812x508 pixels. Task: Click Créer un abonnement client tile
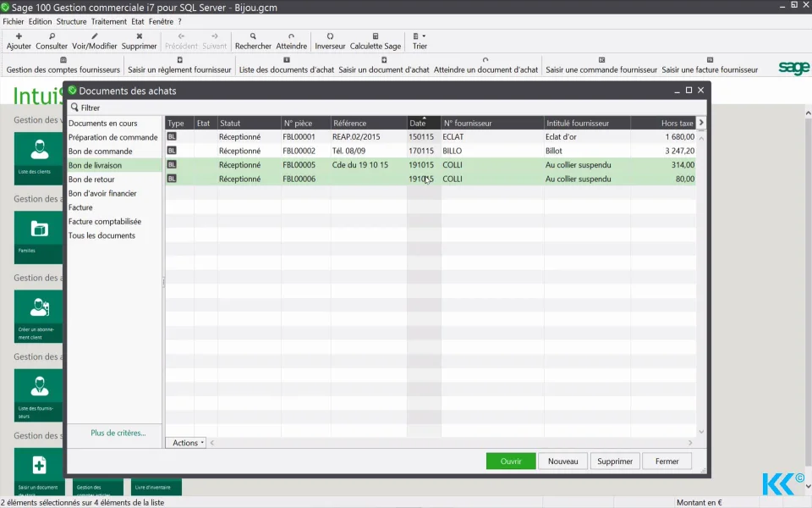coord(38,316)
